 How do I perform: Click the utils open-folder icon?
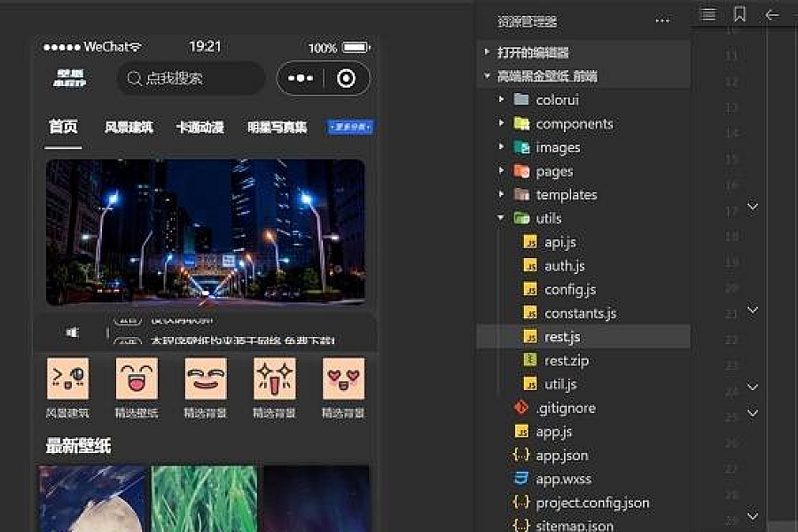pos(521,218)
